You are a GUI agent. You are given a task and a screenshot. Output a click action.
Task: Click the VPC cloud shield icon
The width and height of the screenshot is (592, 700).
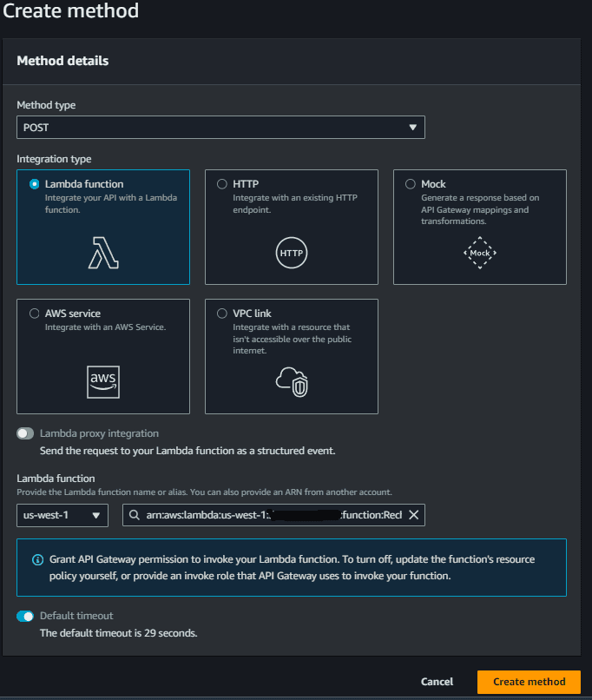point(292,382)
